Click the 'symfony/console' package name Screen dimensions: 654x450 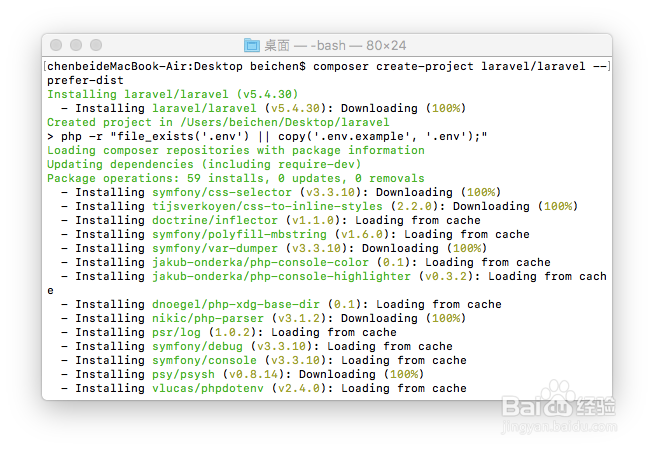[x=204, y=360]
